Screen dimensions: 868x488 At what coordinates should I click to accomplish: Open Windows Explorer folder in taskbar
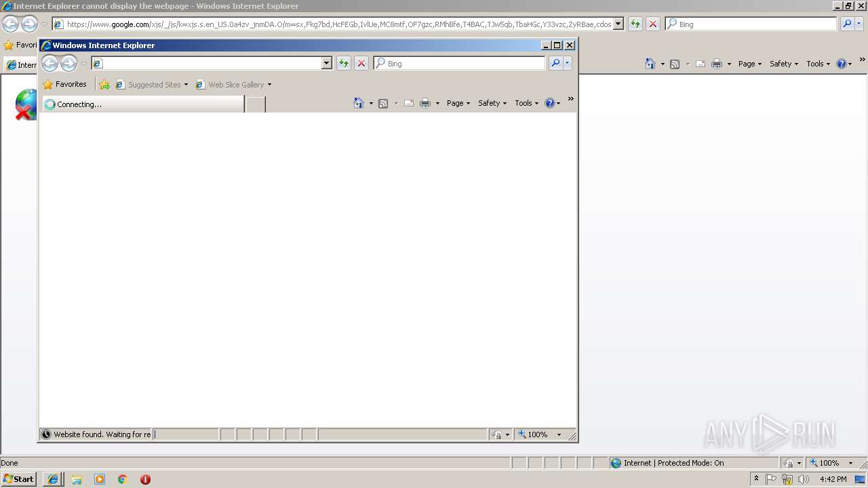click(77, 479)
